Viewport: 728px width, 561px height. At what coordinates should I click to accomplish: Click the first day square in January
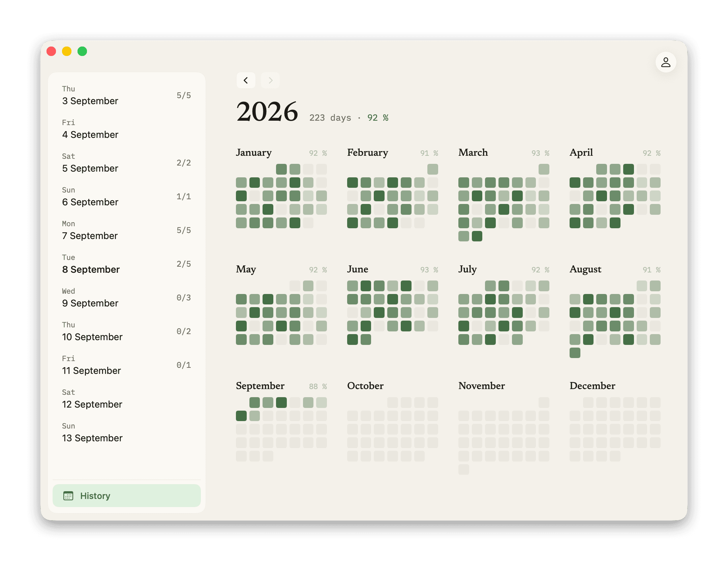(281, 169)
